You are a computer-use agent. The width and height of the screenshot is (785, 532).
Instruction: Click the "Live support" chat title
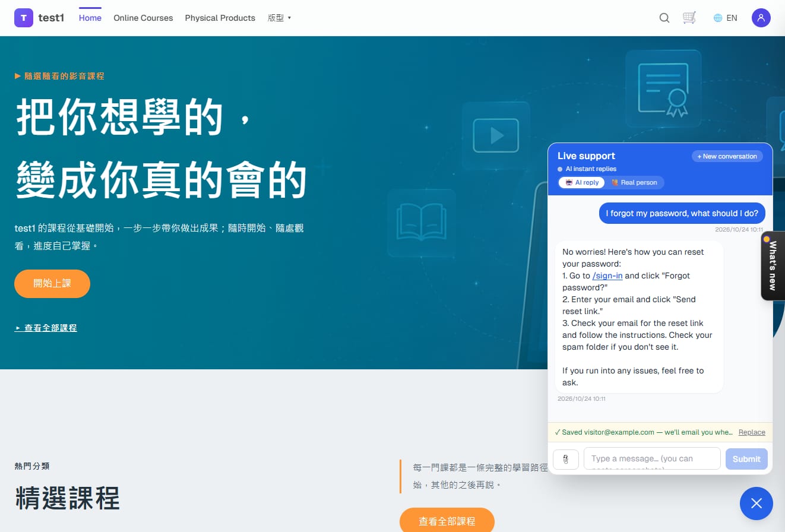tap(586, 156)
